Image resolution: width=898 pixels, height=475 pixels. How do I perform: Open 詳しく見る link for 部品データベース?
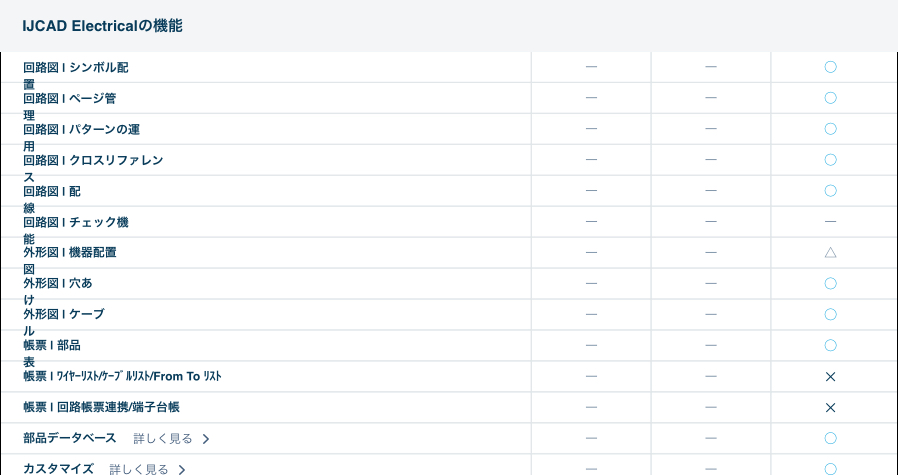pyautogui.click(x=162, y=438)
